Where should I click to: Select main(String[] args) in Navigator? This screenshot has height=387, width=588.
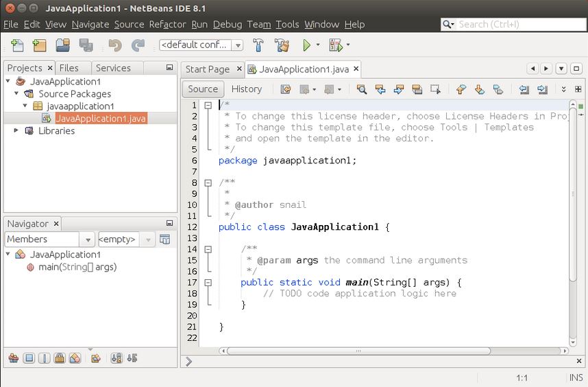pos(77,267)
